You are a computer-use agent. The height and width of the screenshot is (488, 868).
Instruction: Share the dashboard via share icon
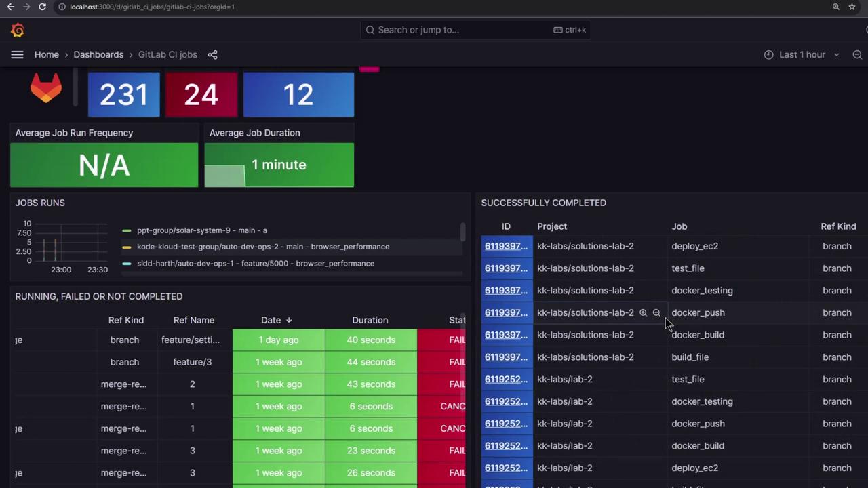(x=212, y=55)
